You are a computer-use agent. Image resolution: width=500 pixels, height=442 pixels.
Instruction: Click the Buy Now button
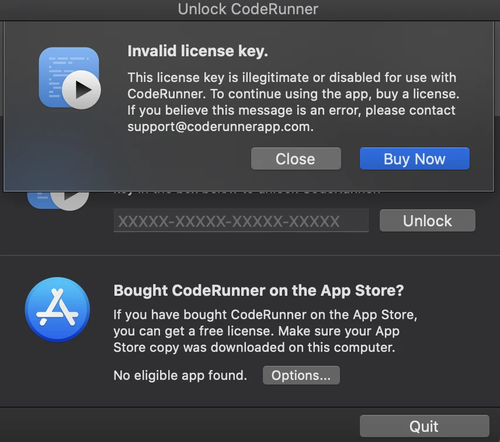414,159
